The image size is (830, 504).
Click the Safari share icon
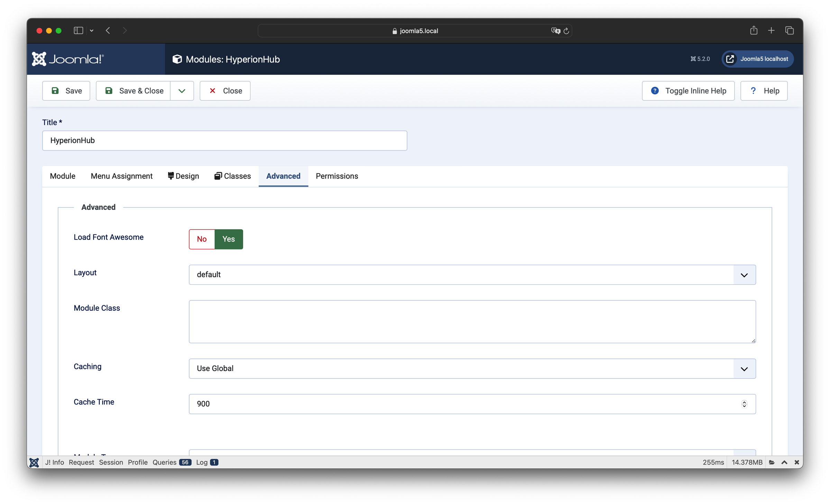[754, 30]
